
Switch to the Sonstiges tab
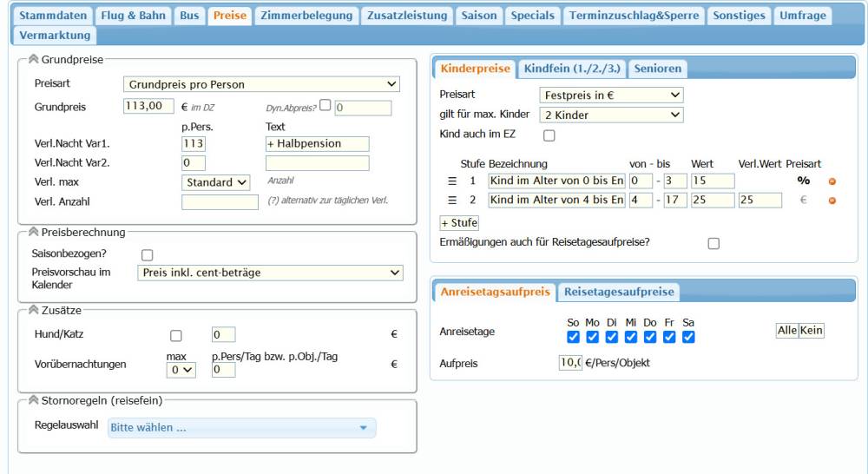tap(739, 16)
